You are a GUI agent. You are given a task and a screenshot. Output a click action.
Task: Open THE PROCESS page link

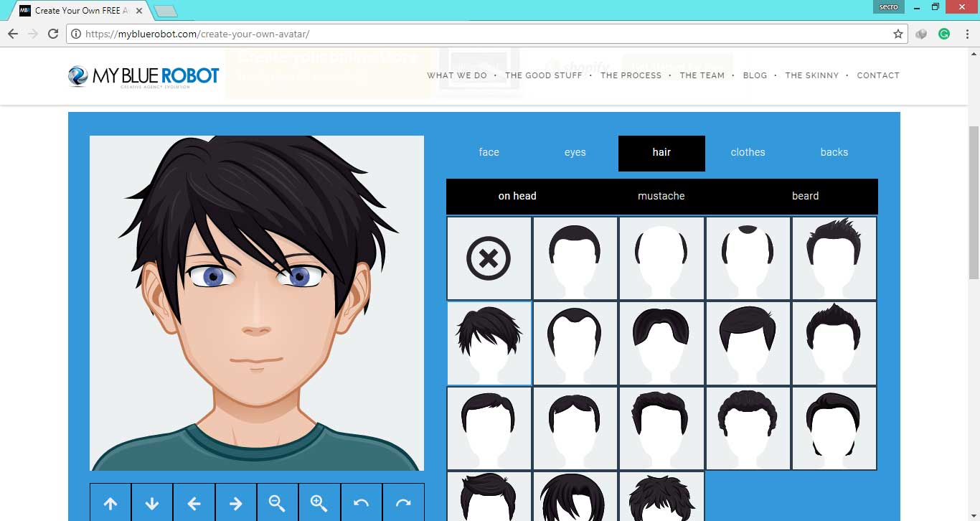631,75
